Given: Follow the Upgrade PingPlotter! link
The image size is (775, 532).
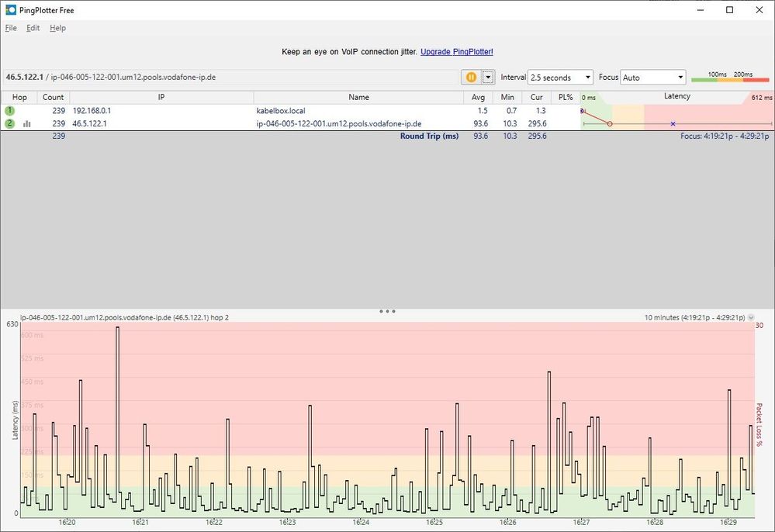Looking at the screenshot, I should [457, 51].
